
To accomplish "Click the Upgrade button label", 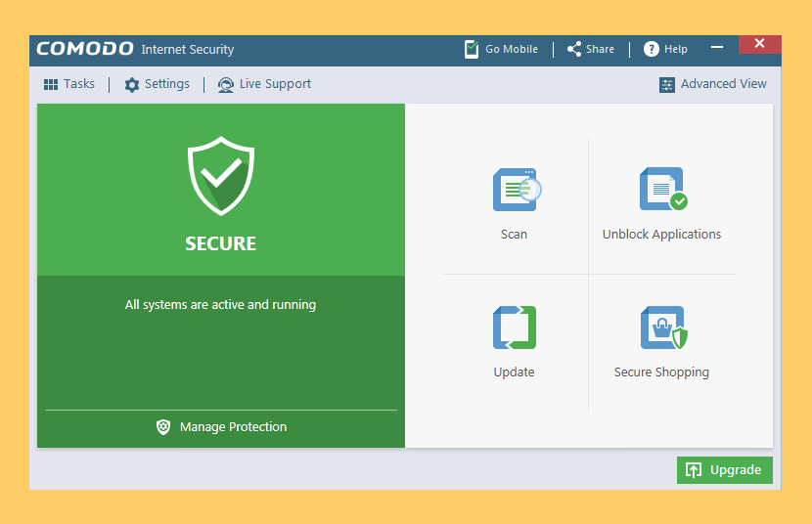I will coord(736,469).
